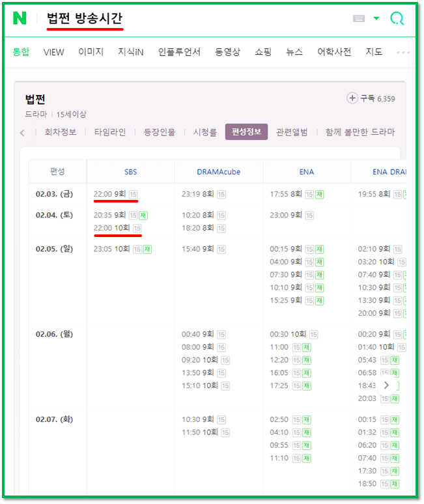Image resolution: width=424 pixels, height=504 pixels.
Task: Go to the 지식iN tab
Action: point(130,51)
